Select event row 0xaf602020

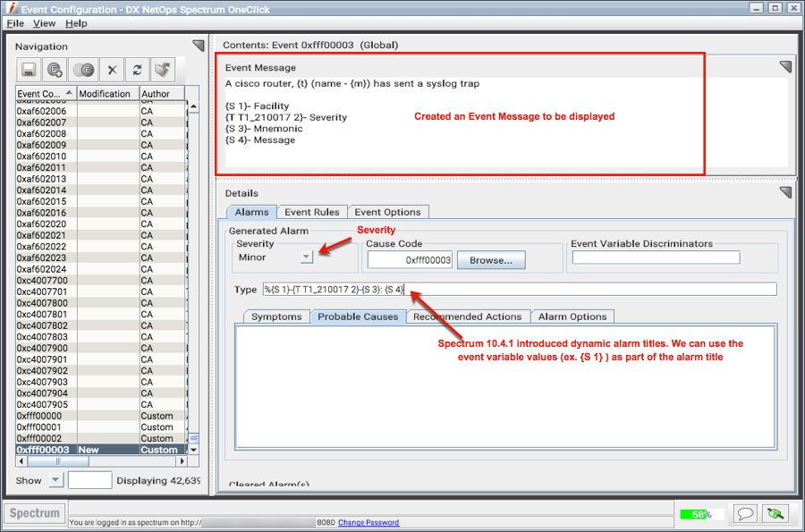100,224
